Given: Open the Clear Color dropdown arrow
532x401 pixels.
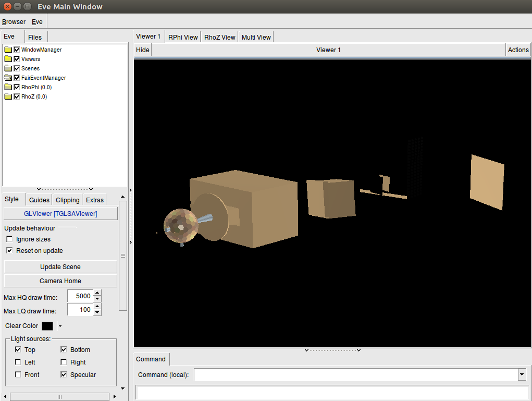Looking at the screenshot, I should coord(60,326).
